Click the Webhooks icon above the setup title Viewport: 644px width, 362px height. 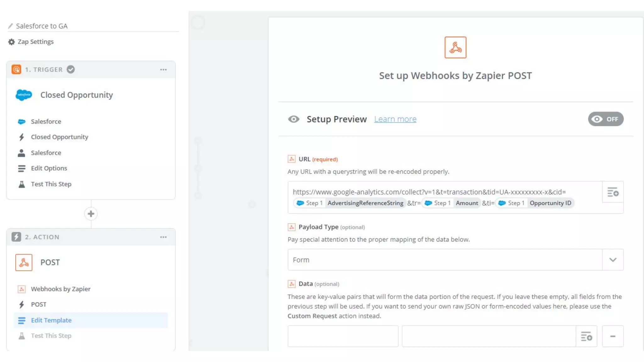point(455,47)
